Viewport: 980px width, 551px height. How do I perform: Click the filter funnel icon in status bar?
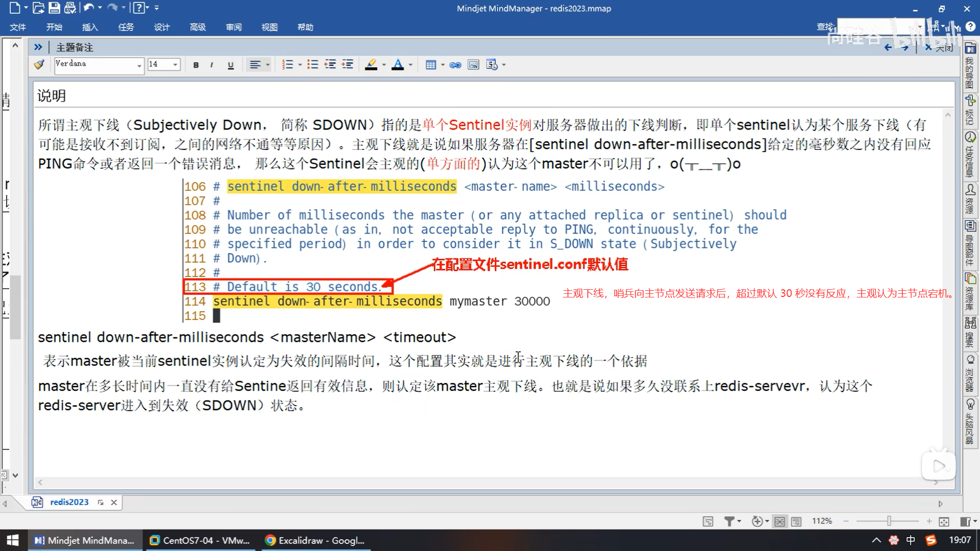click(729, 521)
